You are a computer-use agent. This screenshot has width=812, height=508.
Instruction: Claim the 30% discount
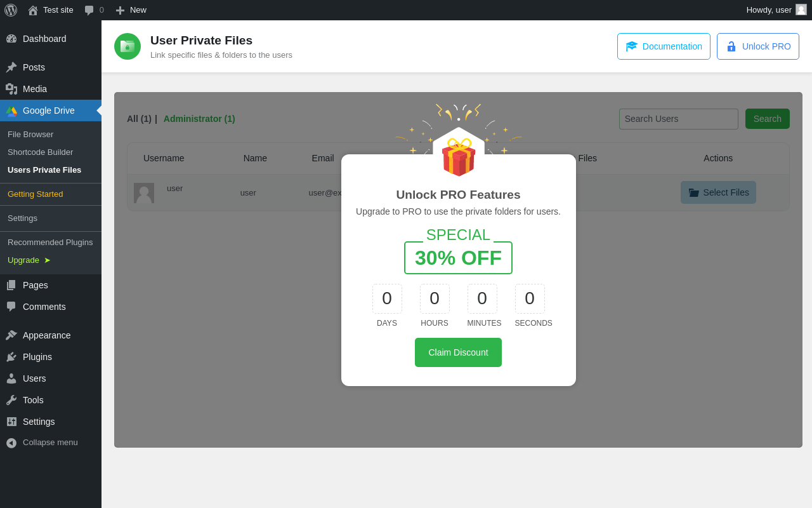(458, 352)
